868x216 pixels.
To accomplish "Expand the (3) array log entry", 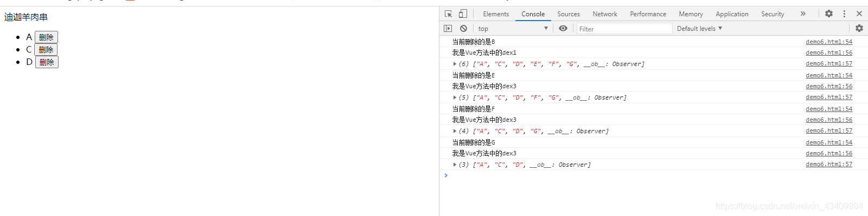I will pyautogui.click(x=455, y=165).
